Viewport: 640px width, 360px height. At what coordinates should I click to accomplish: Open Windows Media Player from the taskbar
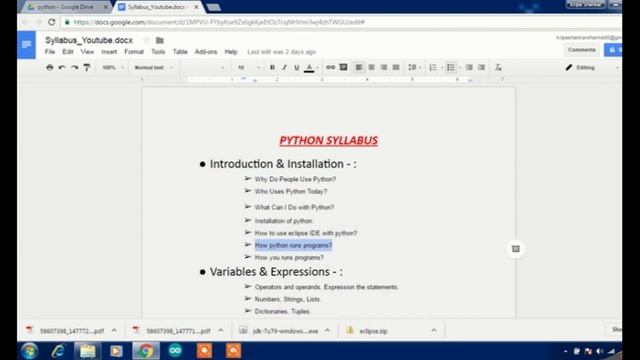pyautogui.click(x=116, y=351)
